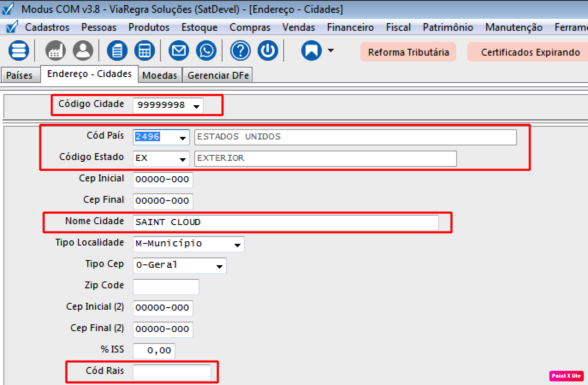
Task: Expand the Tipo Localidade combo box
Action: (x=237, y=245)
